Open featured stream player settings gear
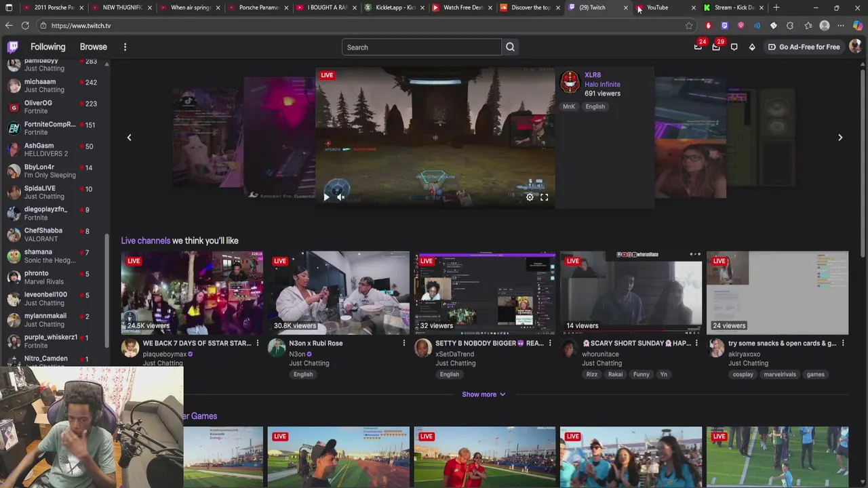Viewport: 868px width, 488px height. pos(530,197)
